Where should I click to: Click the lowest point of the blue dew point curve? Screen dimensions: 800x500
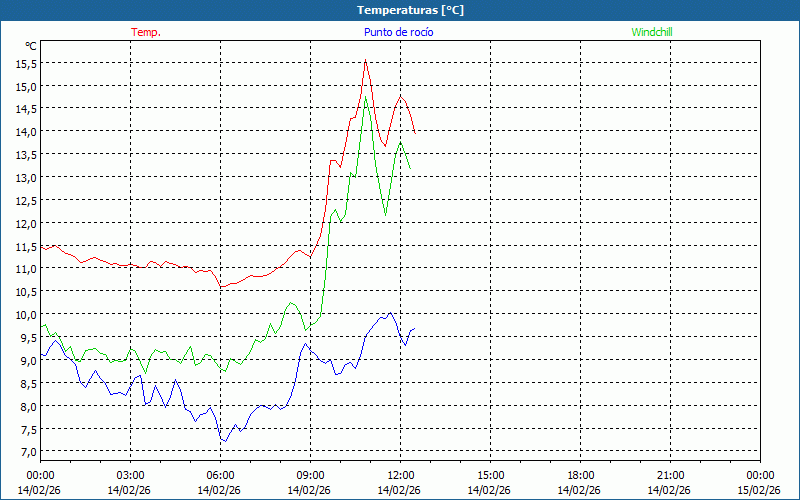225,441
